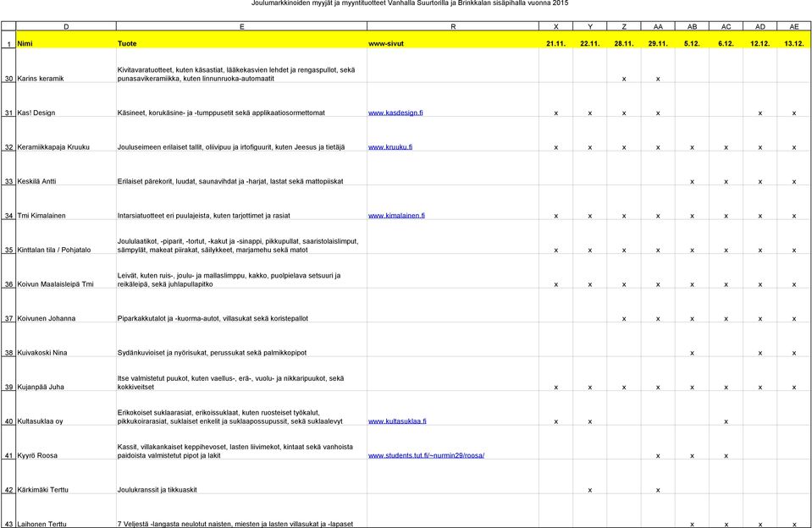
Task: Click Karins keramik's x under 28.11.
Action: [x=624, y=80]
